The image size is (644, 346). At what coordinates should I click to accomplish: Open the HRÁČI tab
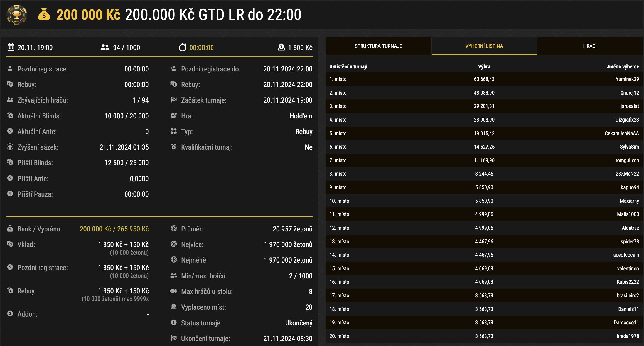[x=589, y=46]
